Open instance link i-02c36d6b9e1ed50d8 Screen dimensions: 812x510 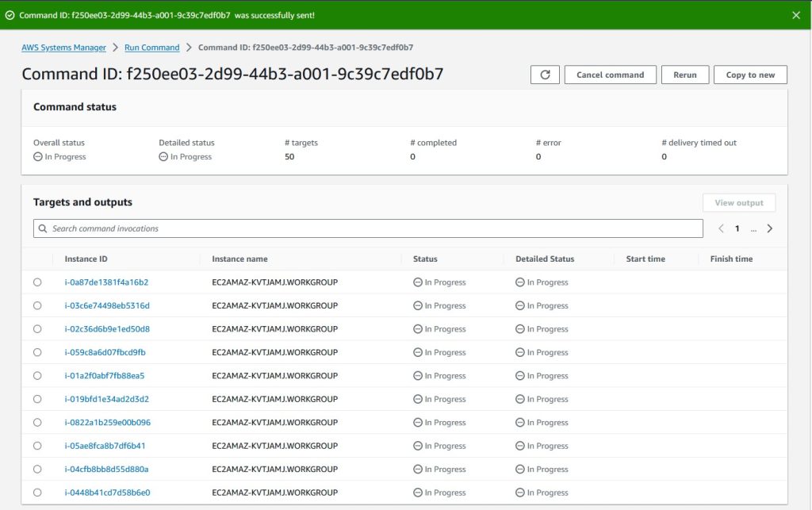pos(107,329)
